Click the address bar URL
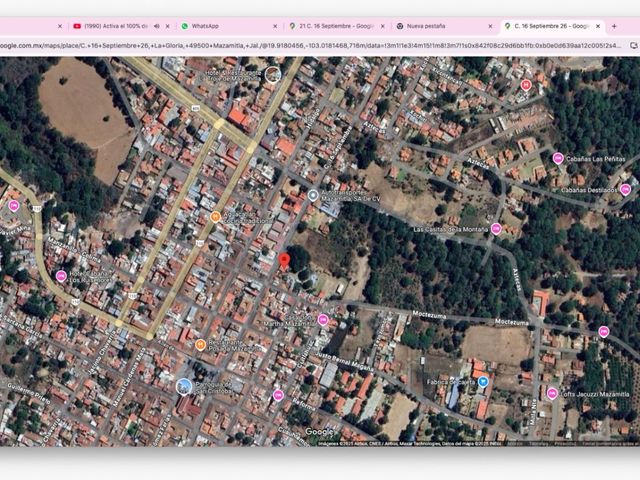 click(310, 46)
